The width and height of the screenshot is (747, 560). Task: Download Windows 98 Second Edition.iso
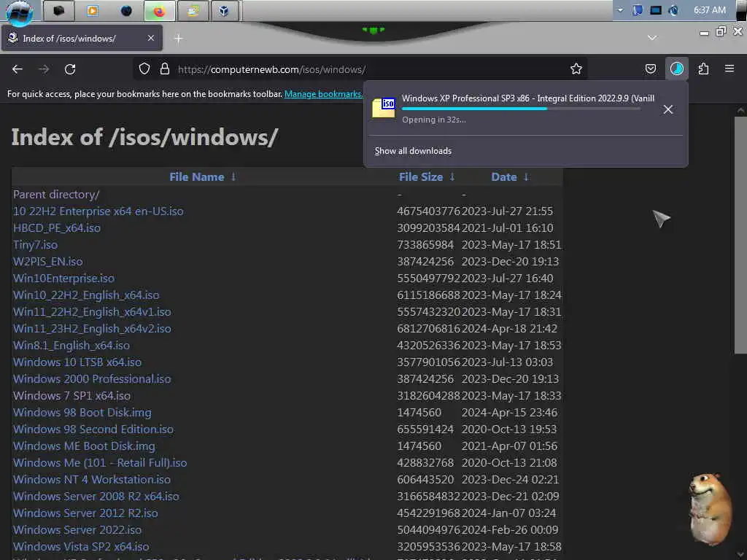coord(93,429)
